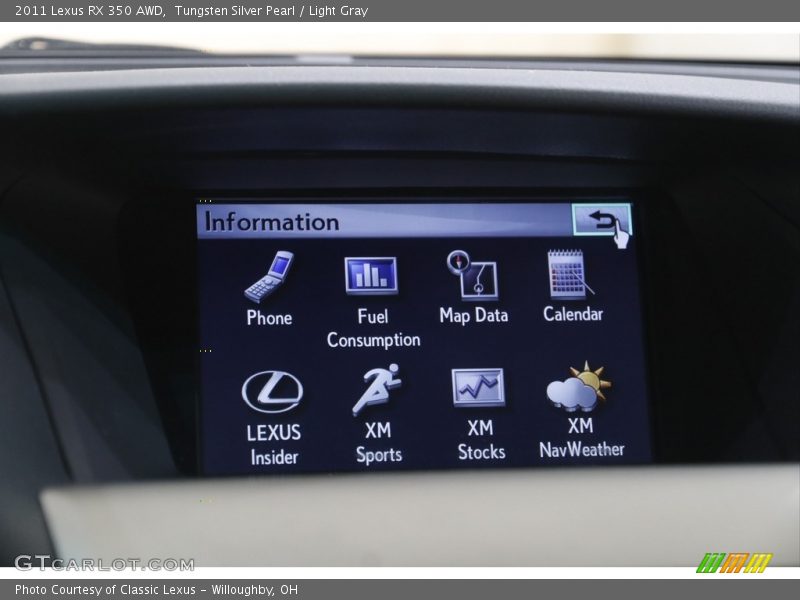Tap the Calendar label text
Image resolution: width=800 pixels, height=600 pixels.
(573, 313)
